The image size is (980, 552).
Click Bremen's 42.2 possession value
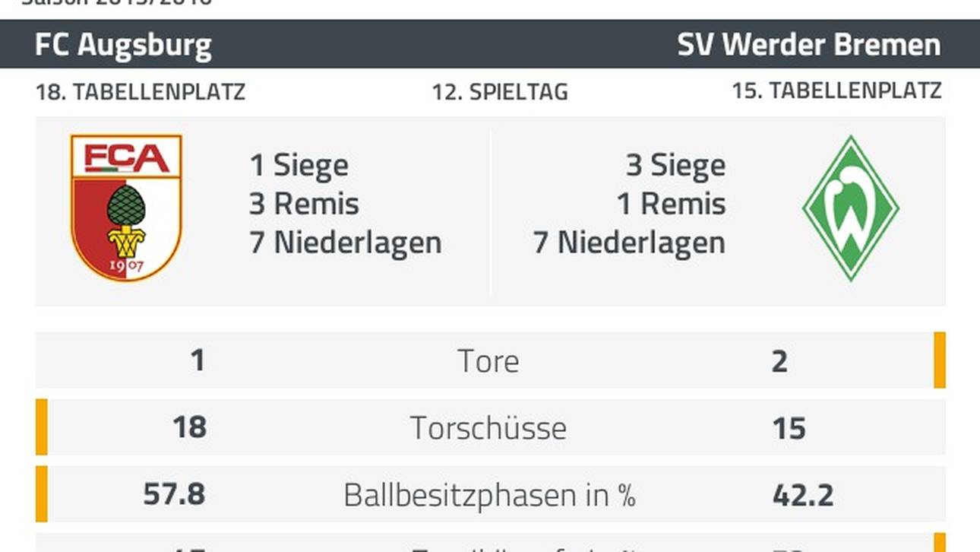(803, 495)
